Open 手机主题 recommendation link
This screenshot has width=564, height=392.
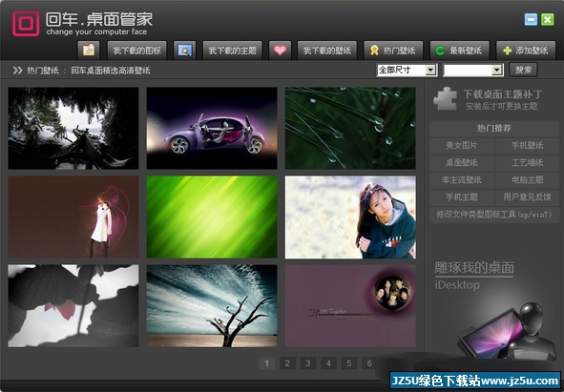coord(462,196)
